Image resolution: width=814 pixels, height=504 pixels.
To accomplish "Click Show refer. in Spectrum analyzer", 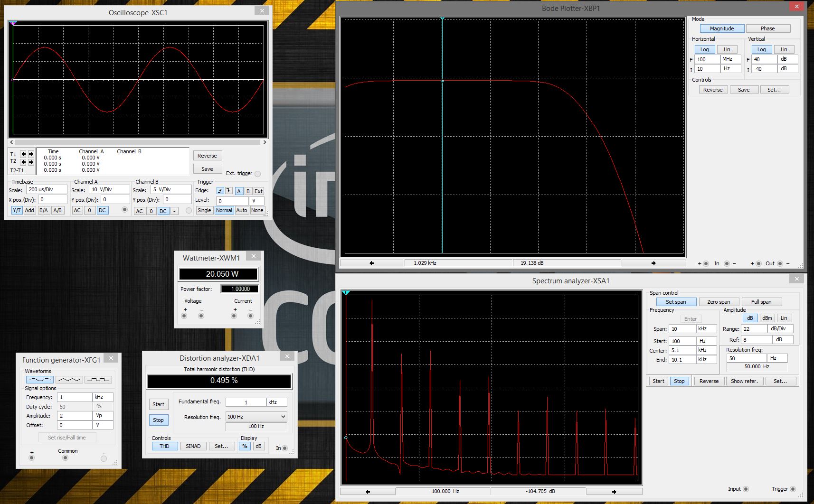I will [744, 381].
